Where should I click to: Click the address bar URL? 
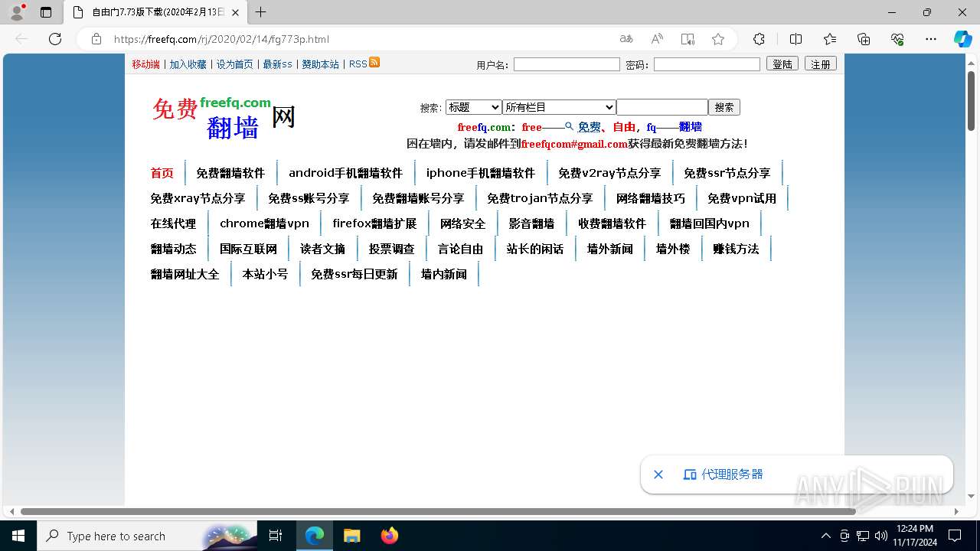(221, 39)
